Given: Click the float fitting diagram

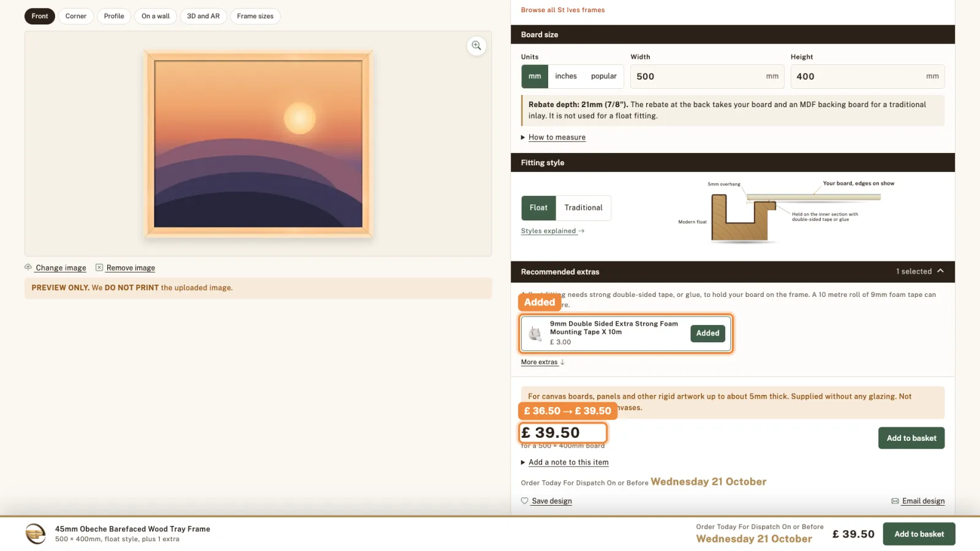Looking at the screenshot, I should pos(787,211).
